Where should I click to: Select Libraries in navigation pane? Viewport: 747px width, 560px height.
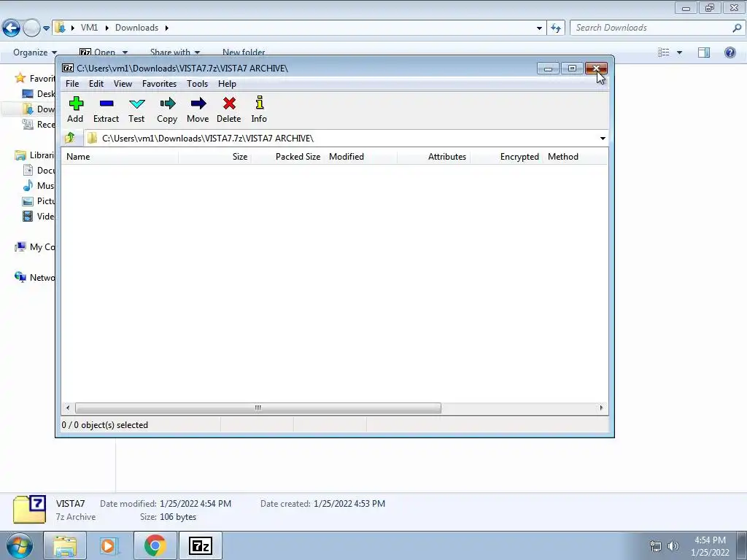34,155
